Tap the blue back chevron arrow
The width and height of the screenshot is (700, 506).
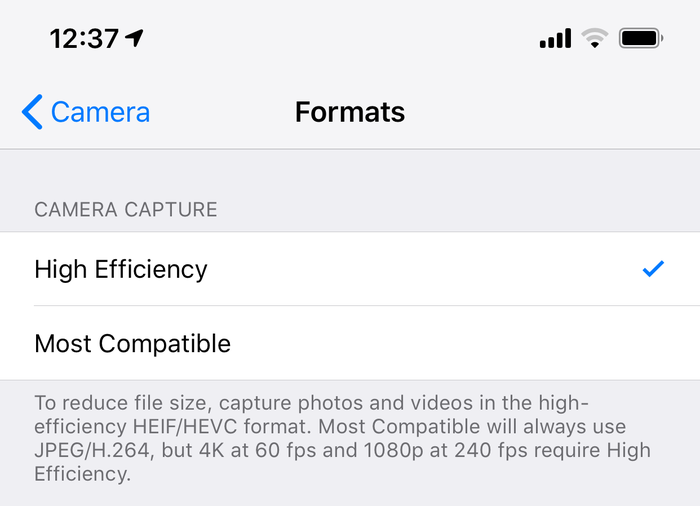click(x=32, y=112)
